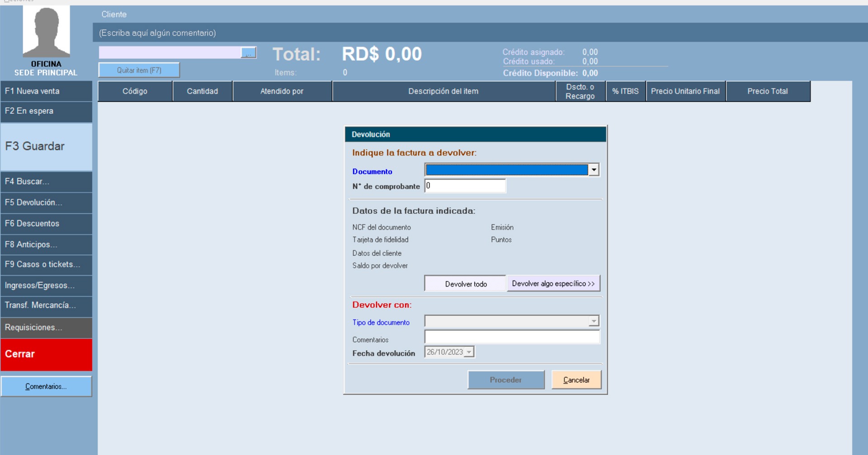Expand the Tipo de documento dropdown
This screenshot has width=868, height=455.
tap(594, 321)
